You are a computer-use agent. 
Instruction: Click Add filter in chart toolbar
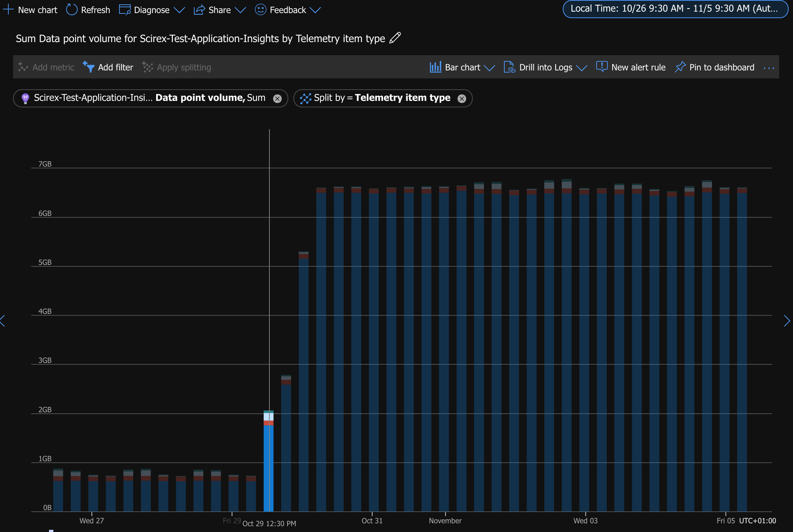pos(108,67)
